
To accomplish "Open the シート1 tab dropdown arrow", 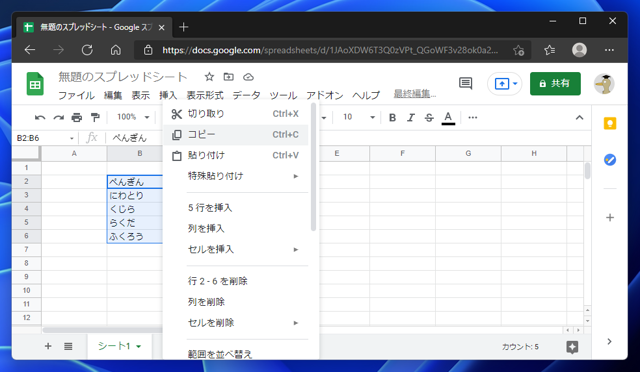I will (139, 346).
